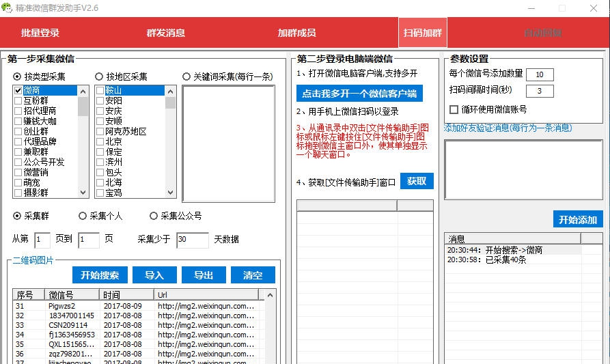This screenshot has width=610, height=364.
Task: Click the 清空 button
Action: tap(253, 275)
